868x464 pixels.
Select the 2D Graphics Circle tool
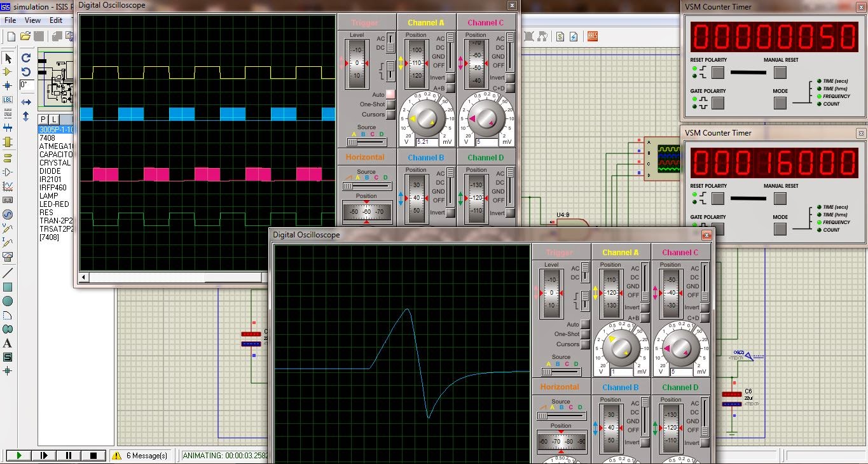(8, 301)
